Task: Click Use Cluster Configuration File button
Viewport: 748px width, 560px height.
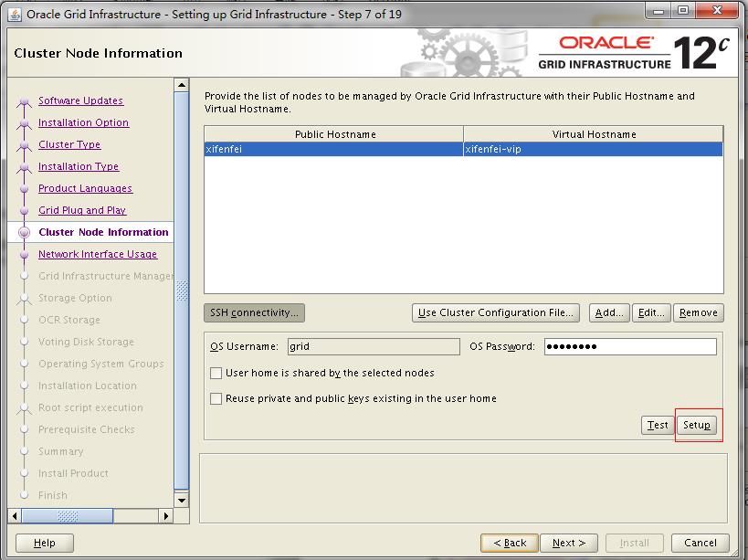Action: click(x=496, y=313)
